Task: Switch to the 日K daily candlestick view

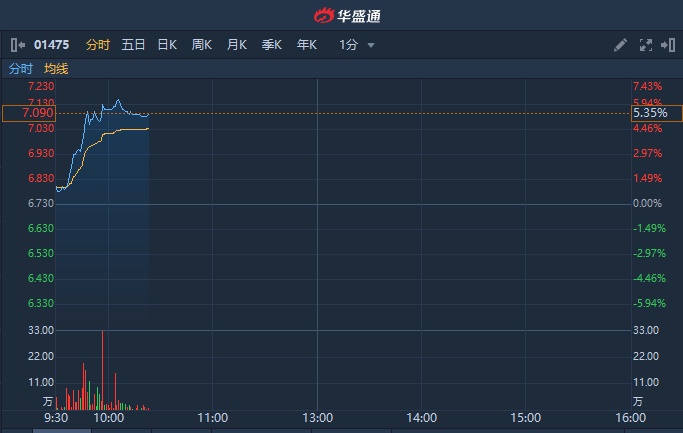Action: (x=167, y=45)
